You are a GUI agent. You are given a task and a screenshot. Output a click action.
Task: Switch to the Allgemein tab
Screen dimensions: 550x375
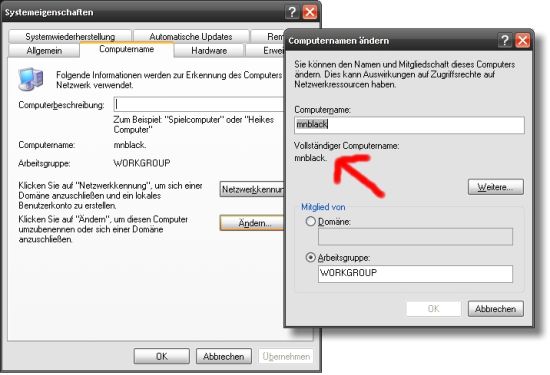pyautogui.click(x=44, y=51)
